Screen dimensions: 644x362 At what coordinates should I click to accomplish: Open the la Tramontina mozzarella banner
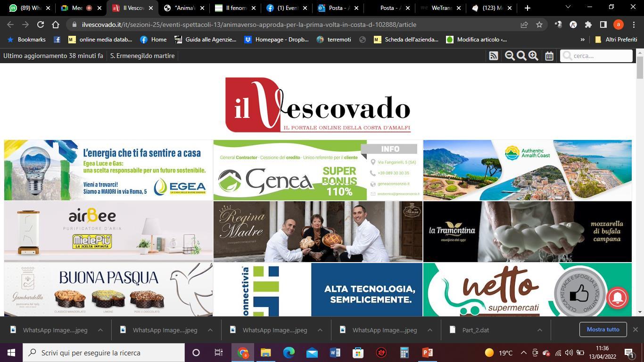tap(528, 231)
